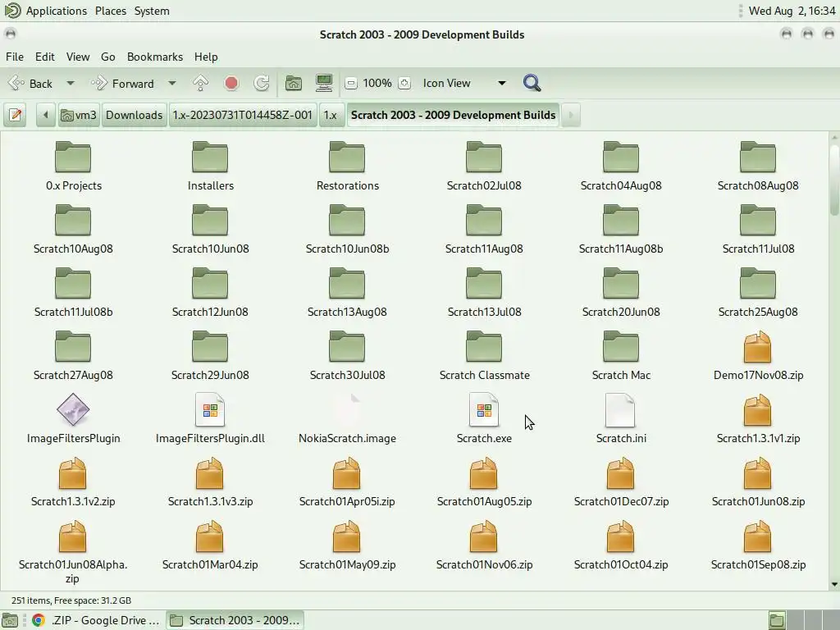Open the Edit menu
This screenshot has width=840, height=630.
pyautogui.click(x=45, y=57)
